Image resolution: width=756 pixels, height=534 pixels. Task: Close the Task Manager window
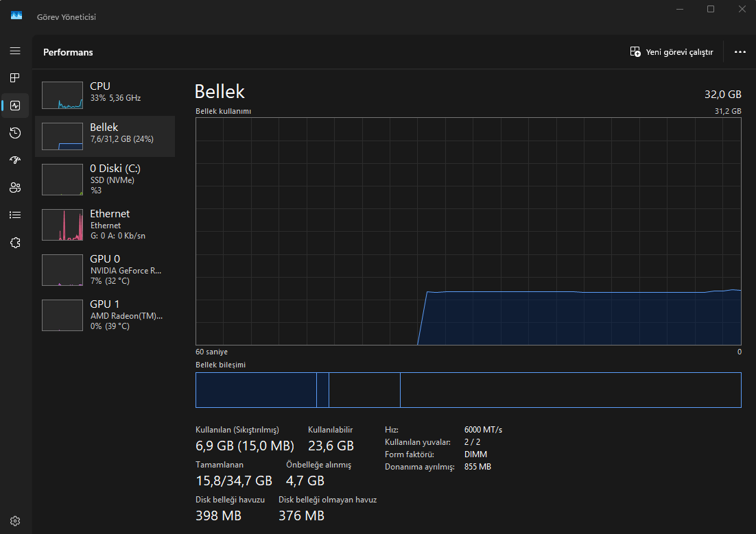pos(742,9)
